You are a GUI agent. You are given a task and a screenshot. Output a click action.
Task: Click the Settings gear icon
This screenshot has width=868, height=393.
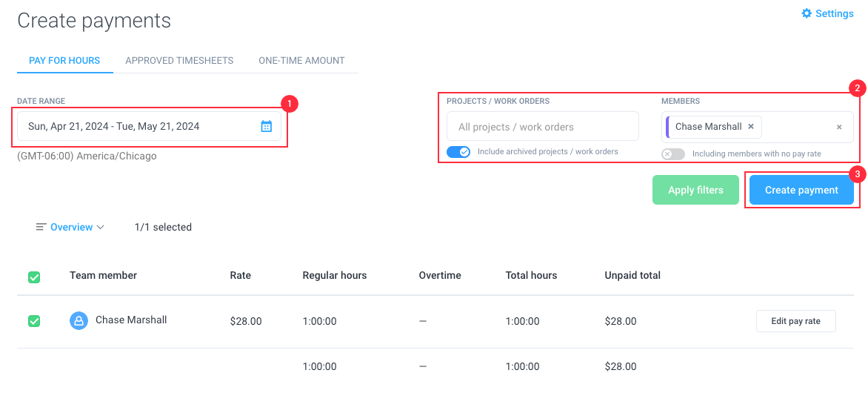pos(807,13)
